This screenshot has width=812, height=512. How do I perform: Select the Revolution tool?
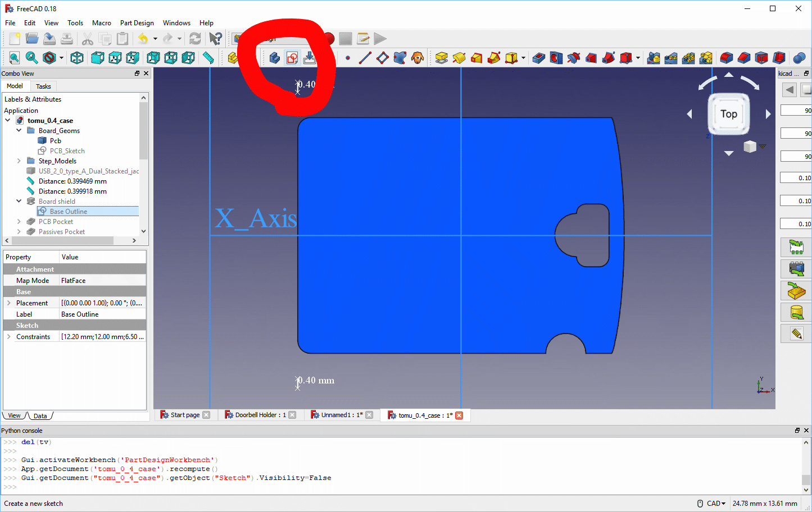tap(460, 58)
